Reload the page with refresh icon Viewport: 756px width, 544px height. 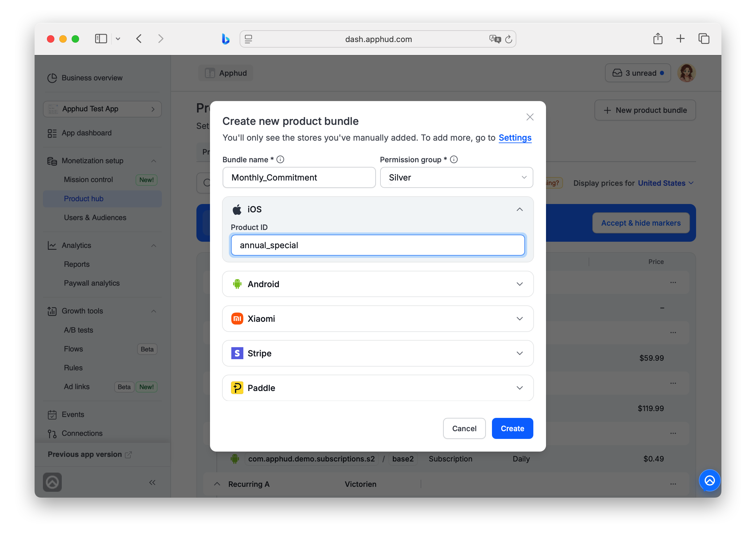pos(508,39)
